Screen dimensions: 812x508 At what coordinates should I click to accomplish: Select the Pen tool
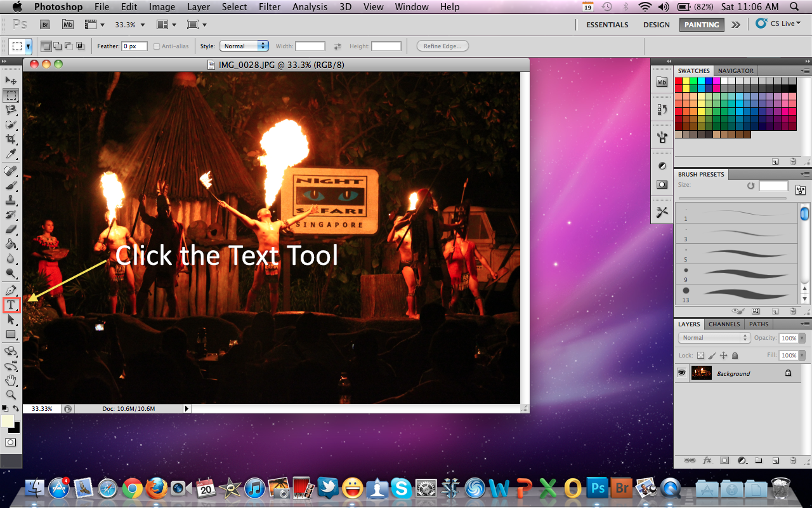(x=11, y=289)
